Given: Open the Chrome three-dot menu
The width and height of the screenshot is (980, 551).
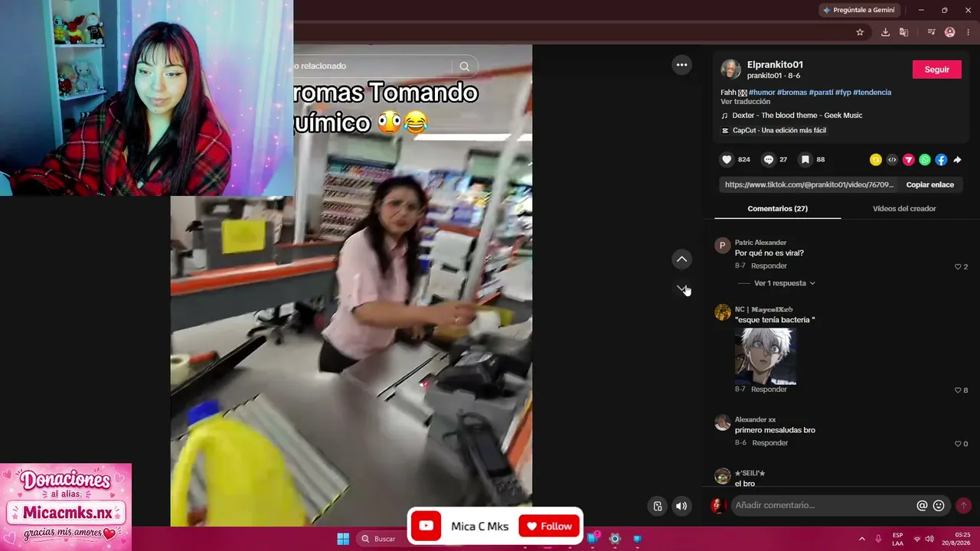Looking at the screenshot, I should click(x=968, y=32).
